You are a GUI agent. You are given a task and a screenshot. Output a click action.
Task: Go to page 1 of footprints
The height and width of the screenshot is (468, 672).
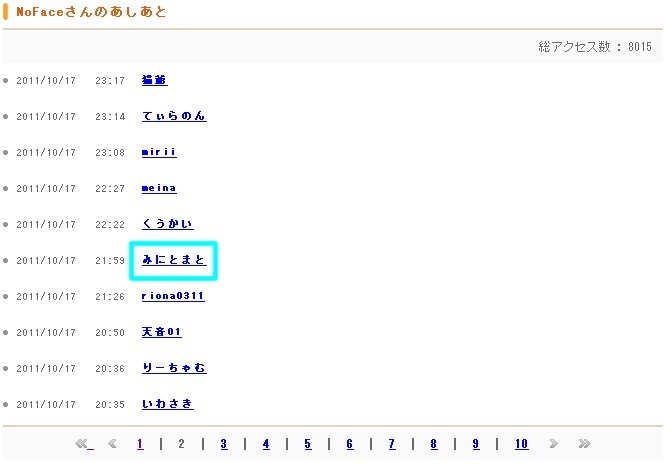(x=140, y=444)
